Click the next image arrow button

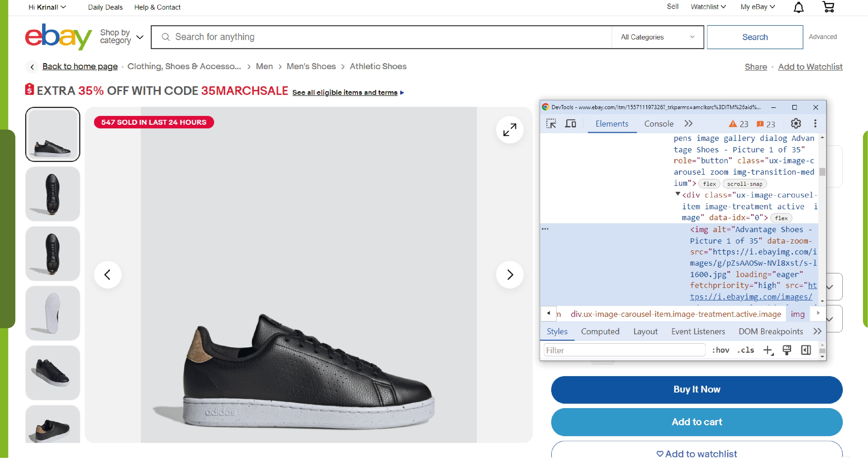[x=509, y=274]
